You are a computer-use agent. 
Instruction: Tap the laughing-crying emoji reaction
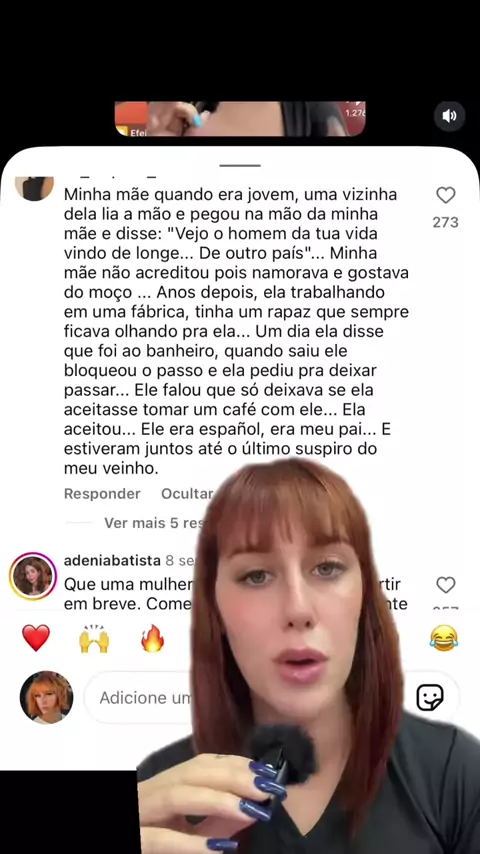443,638
